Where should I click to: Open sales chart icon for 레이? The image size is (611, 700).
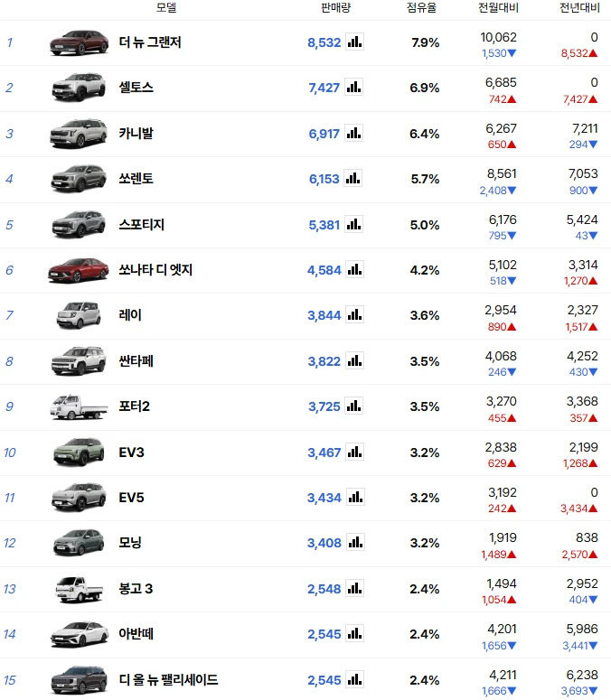[354, 314]
